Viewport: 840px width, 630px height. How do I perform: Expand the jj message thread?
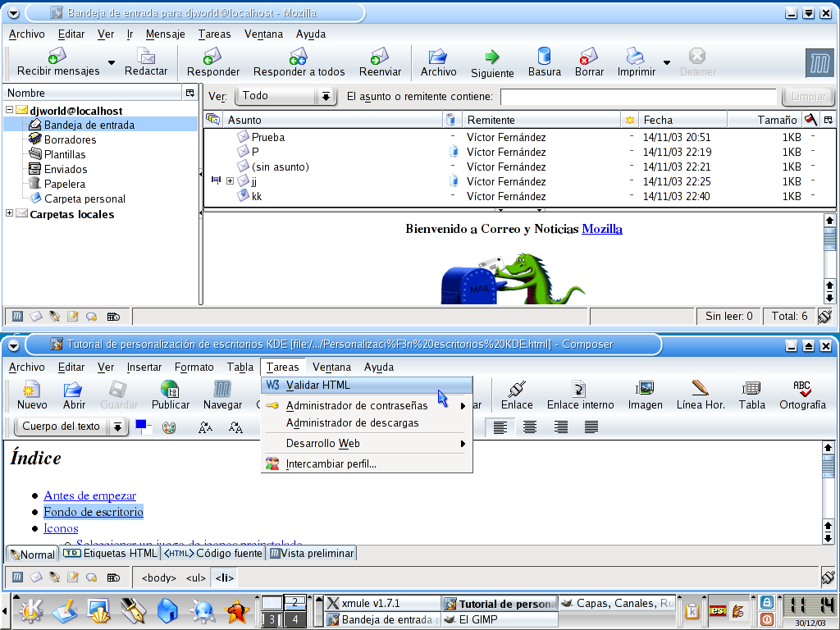pyautogui.click(x=230, y=181)
